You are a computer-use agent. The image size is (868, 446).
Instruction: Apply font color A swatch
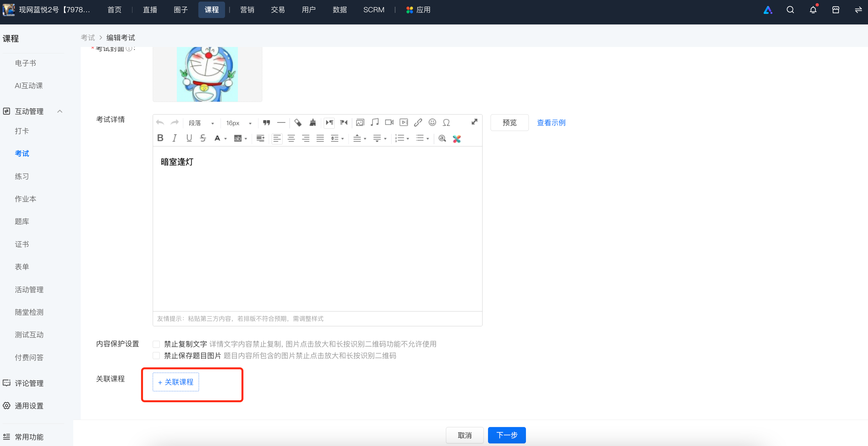click(217, 138)
